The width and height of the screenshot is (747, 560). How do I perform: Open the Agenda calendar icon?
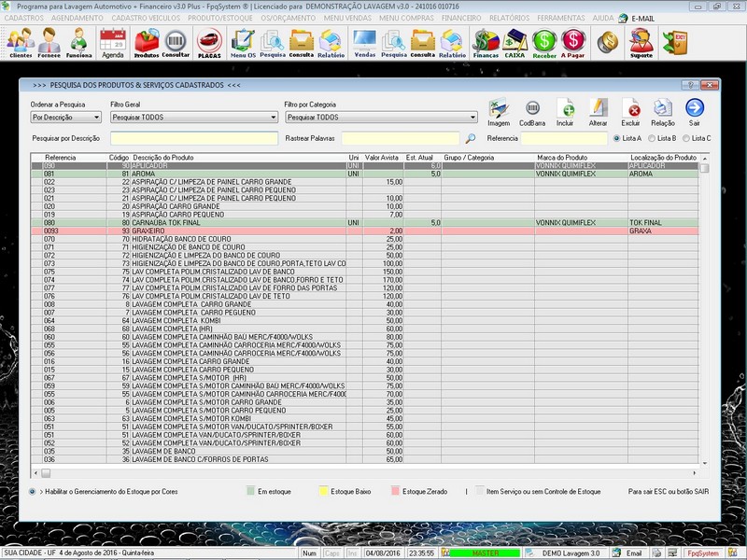113,43
